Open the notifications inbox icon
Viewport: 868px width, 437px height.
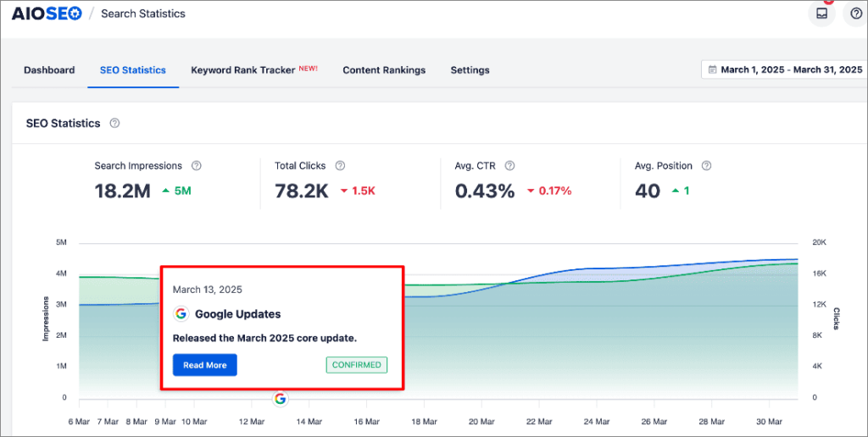coord(821,13)
